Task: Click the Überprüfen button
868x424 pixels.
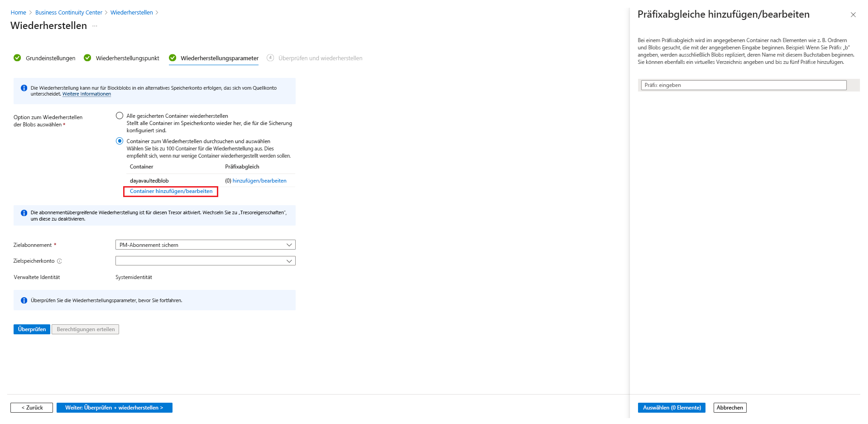Action: click(x=31, y=329)
